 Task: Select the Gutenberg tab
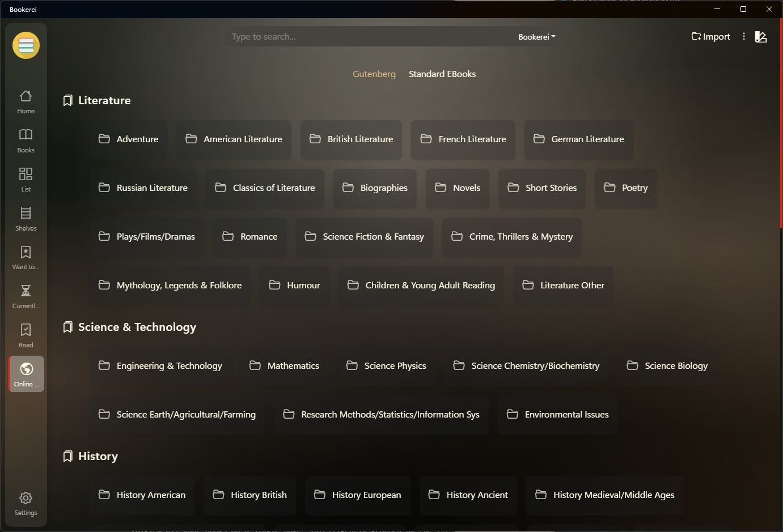pos(374,74)
